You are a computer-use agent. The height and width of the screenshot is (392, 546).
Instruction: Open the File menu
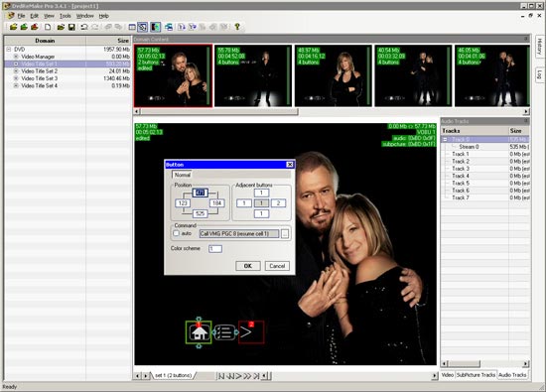click(x=21, y=16)
